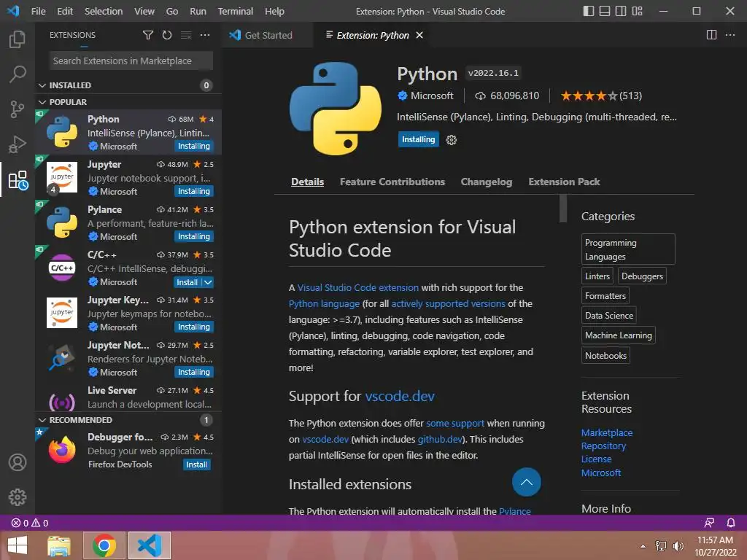Viewport: 747px width, 560px height.
Task: Open the Explorer view in activity bar
Action: click(18, 39)
